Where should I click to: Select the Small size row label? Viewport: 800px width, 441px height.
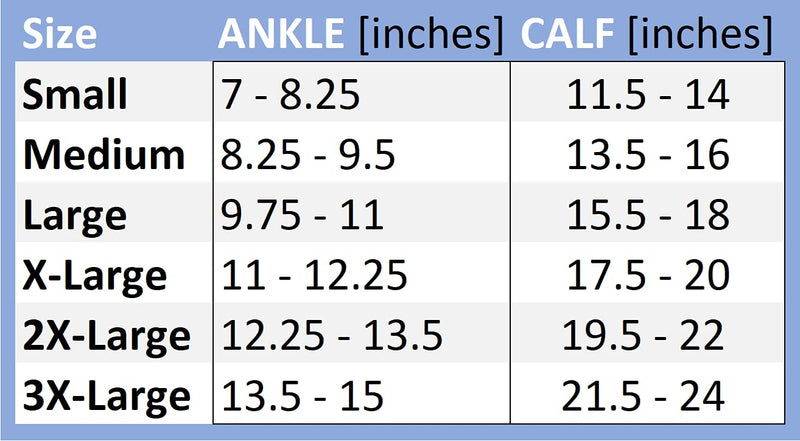75,94
